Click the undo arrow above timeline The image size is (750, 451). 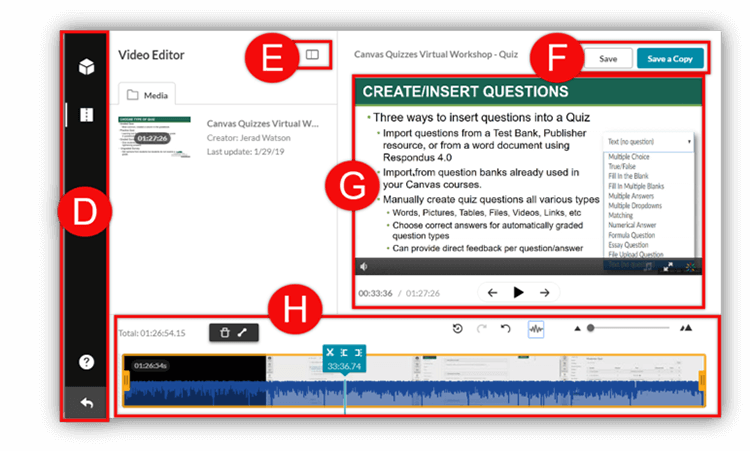506,328
